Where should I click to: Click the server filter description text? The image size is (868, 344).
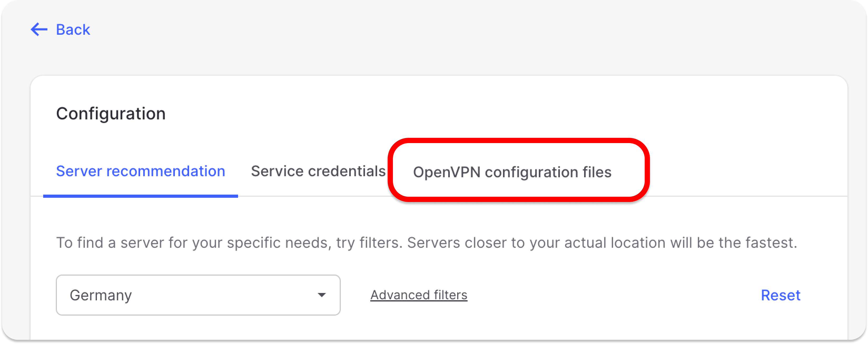(x=426, y=243)
